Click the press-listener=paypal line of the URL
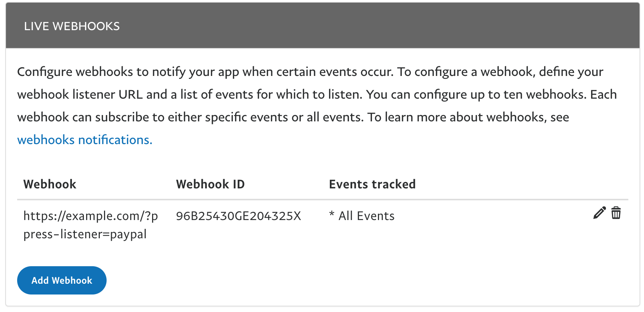 coord(85,234)
